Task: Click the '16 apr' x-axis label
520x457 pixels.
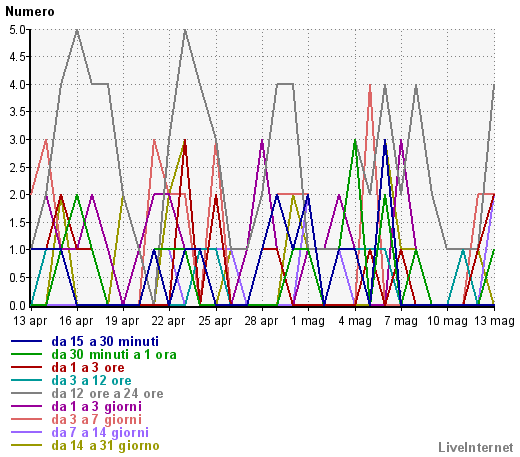Action: 76,321
